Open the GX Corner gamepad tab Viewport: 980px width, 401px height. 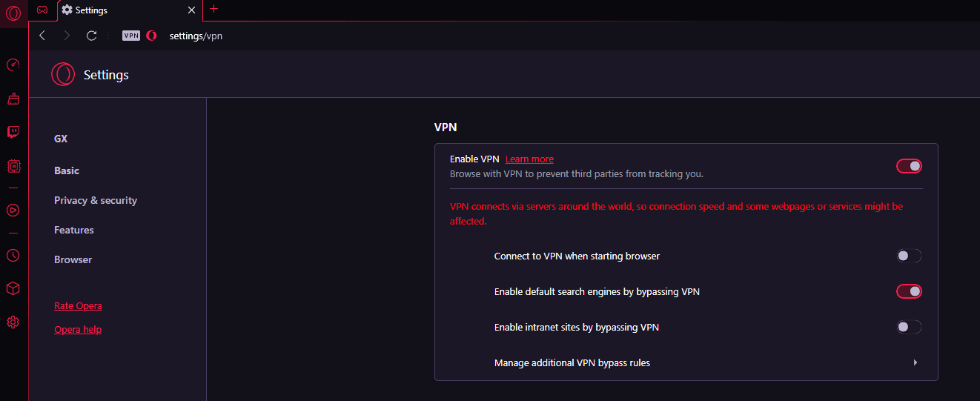point(42,10)
